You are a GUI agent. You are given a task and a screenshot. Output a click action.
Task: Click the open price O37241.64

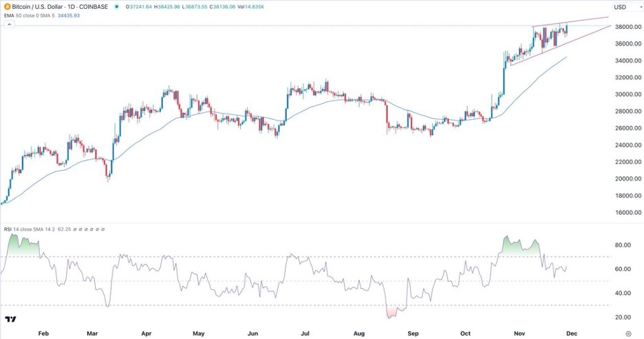[140, 7]
